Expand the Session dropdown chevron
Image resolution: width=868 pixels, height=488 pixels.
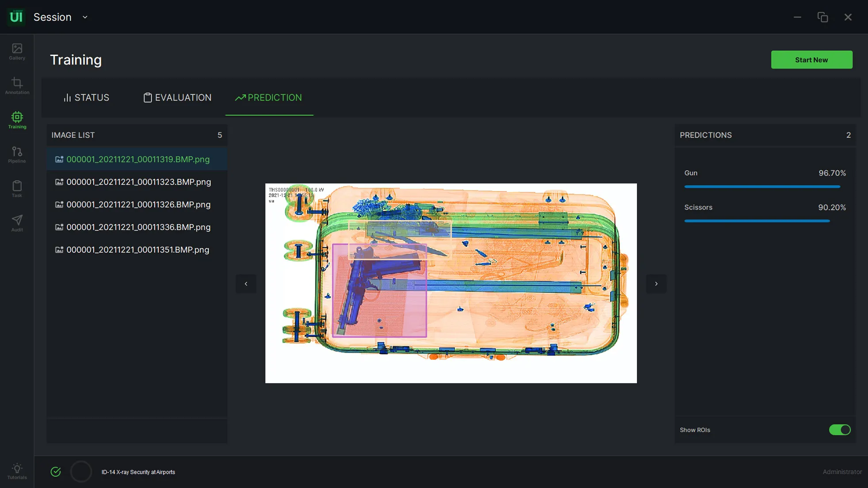(x=85, y=17)
